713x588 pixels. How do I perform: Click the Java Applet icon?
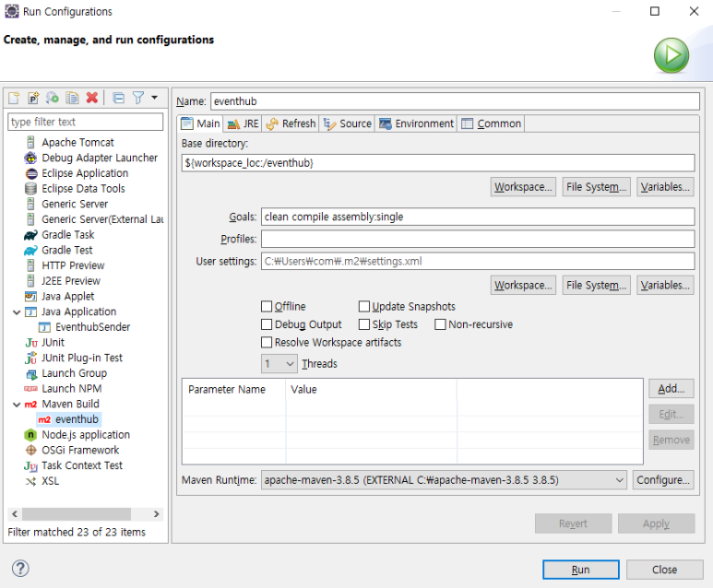[x=30, y=296]
